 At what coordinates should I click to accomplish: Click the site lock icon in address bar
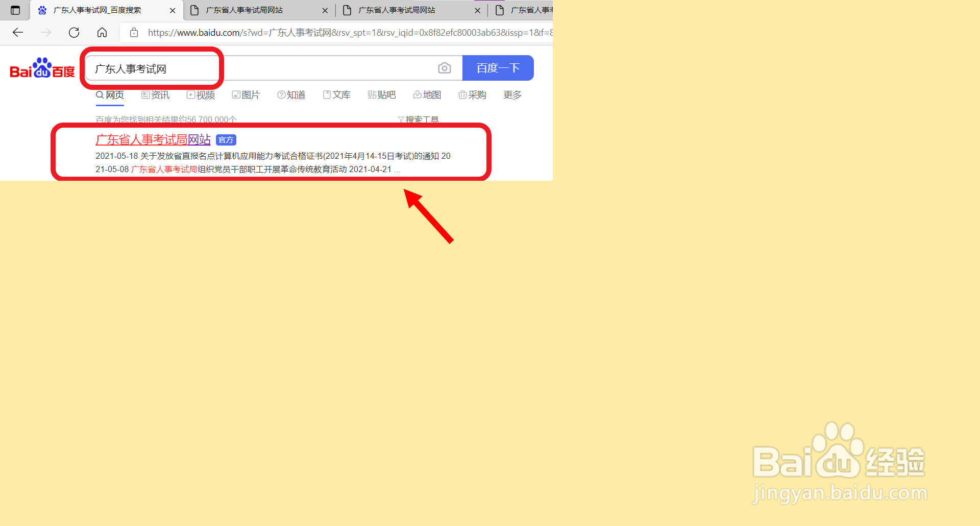click(134, 33)
